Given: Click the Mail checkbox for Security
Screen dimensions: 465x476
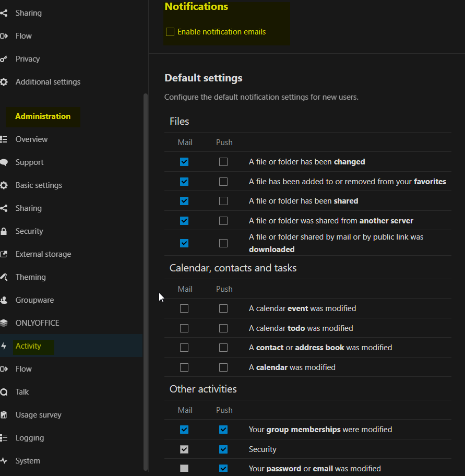Looking at the screenshot, I should click(184, 449).
